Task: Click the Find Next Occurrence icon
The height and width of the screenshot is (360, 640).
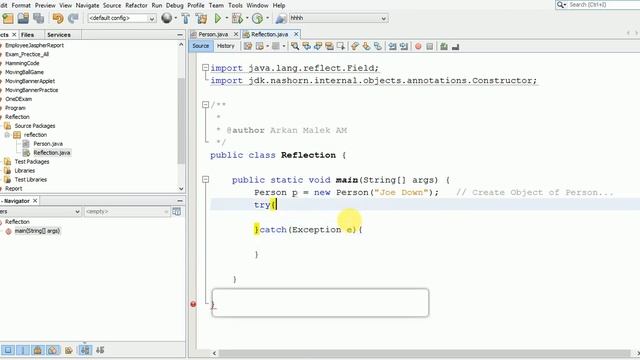Action: [318, 47]
